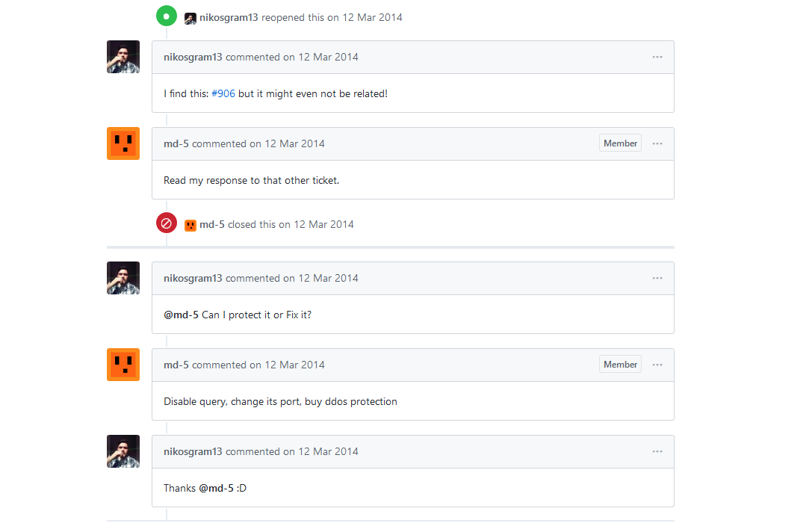Open options menu on the 'Thanks' comment
The height and width of the screenshot is (529, 812).
click(657, 452)
